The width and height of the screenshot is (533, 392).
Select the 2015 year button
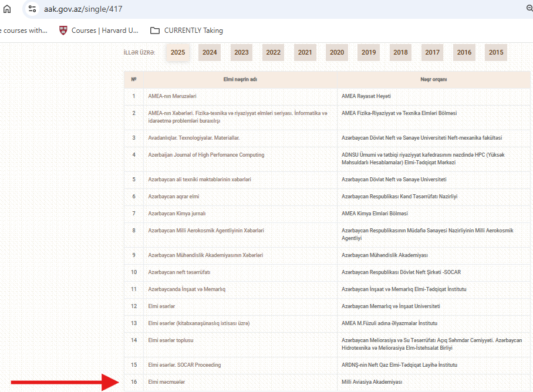496,52
